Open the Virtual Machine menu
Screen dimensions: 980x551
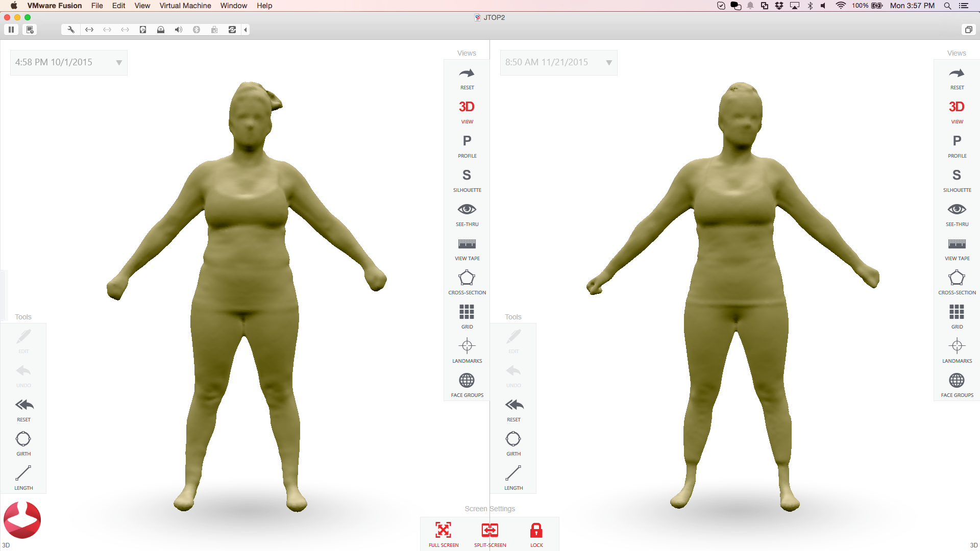[185, 6]
